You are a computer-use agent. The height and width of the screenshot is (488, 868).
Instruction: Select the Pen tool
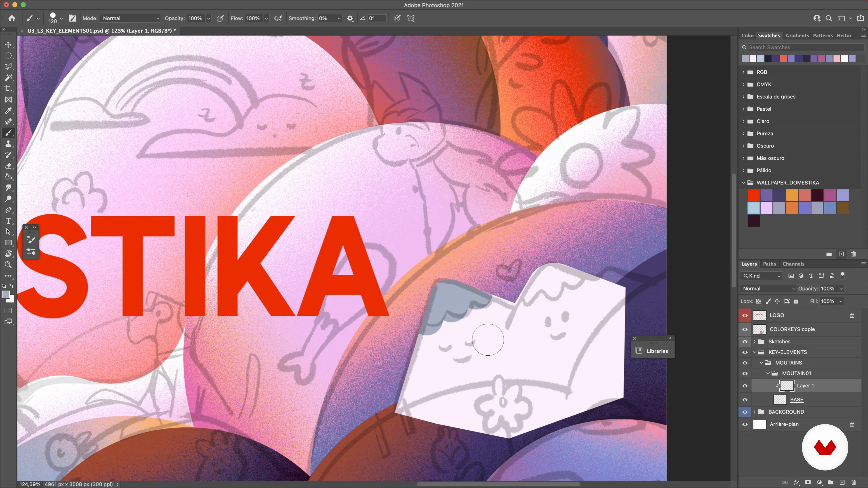pyautogui.click(x=8, y=210)
